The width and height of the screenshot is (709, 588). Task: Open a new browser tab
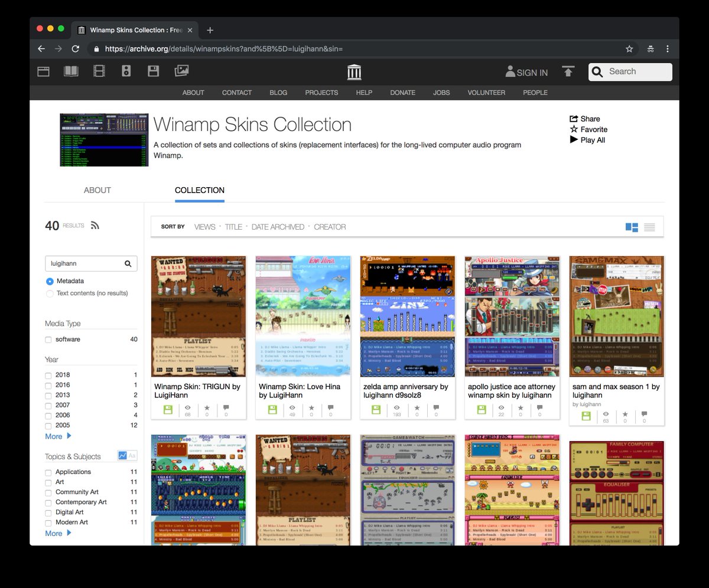210,30
